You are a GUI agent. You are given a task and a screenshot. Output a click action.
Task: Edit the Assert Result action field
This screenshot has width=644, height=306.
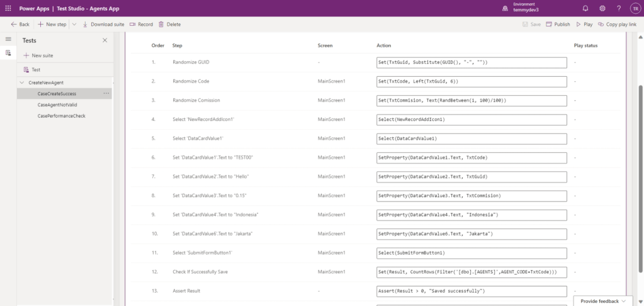pyautogui.click(x=472, y=291)
